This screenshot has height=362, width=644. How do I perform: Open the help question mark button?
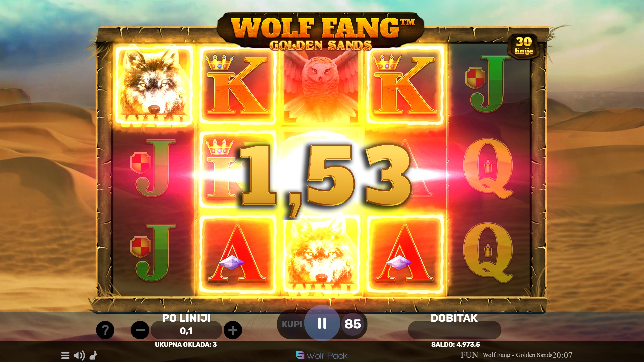(105, 330)
